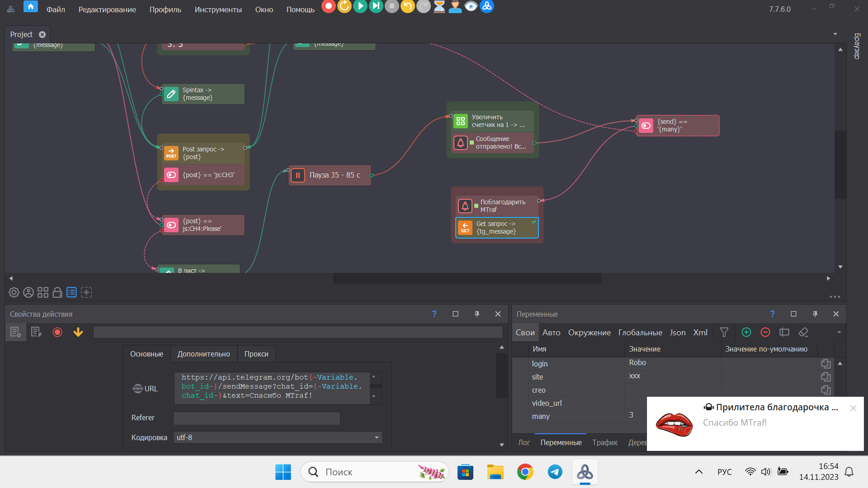Toggle the blue list view icon
Screen dimensions: 868x488
point(71,293)
